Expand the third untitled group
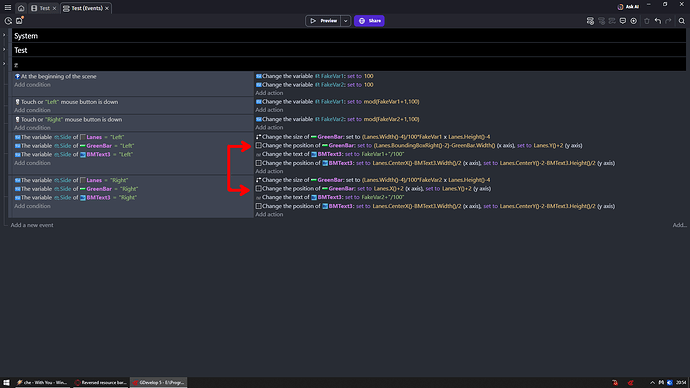Image resolution: width=690 pixels, height=388 pixels. click(x=4, y=64)
